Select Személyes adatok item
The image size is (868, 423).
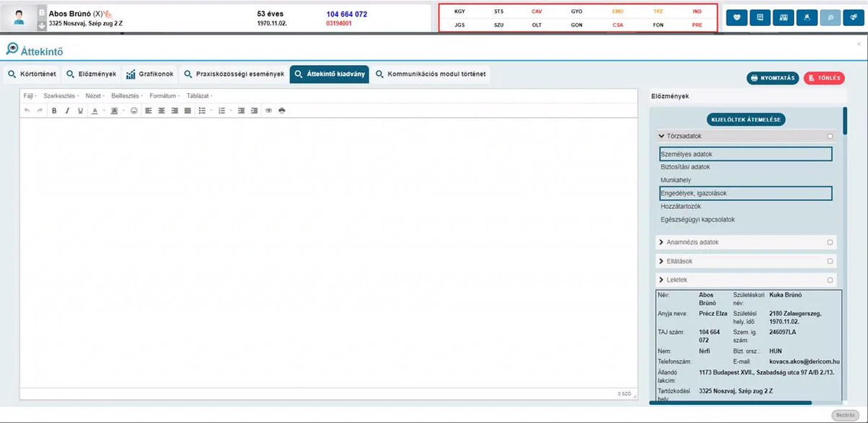pyautogui.click(x=745, y=154)
